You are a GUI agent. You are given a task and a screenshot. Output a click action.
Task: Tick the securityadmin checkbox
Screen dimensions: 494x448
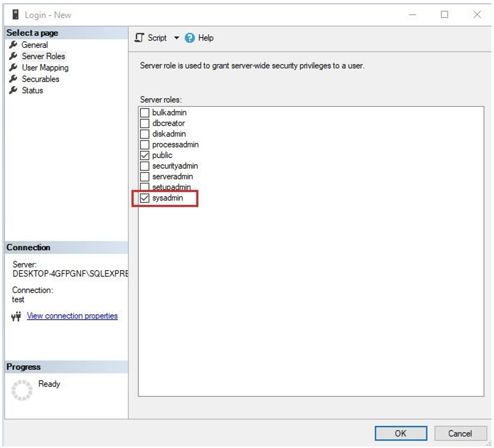145,166
